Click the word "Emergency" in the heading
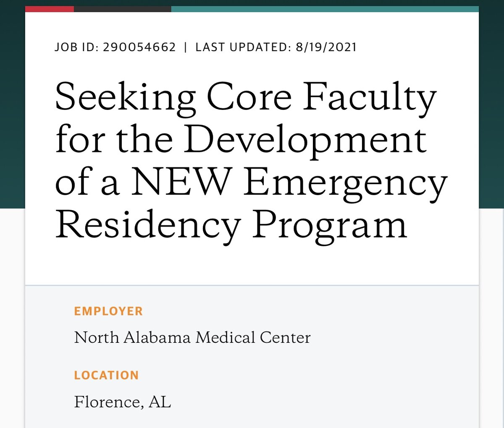Screen dimensions: 504x428 click(x=345, y=184)
